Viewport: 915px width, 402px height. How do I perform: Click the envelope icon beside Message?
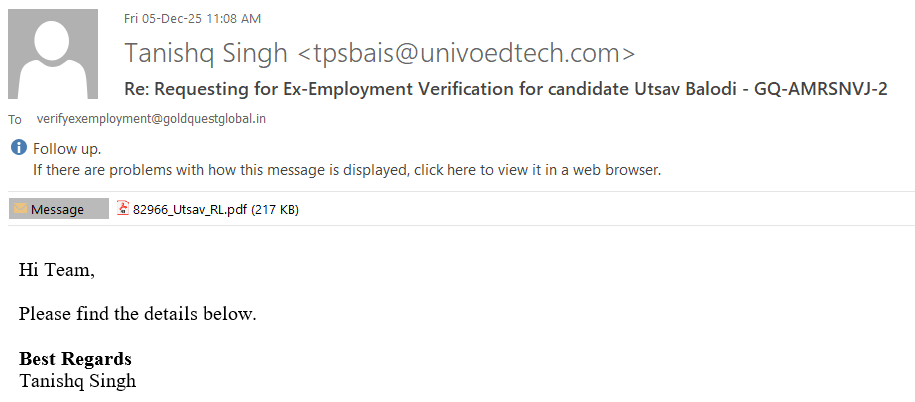[19, 209]
